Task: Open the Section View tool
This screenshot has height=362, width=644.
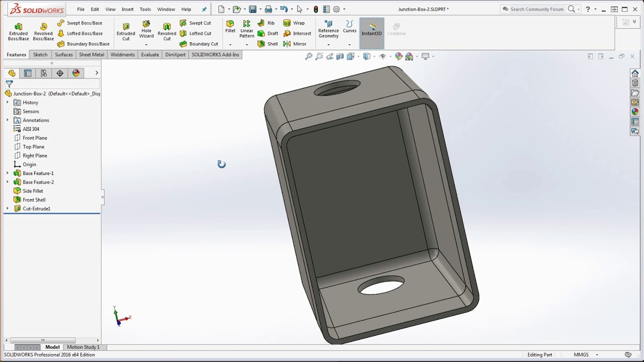Action: (x=340, y=56)
